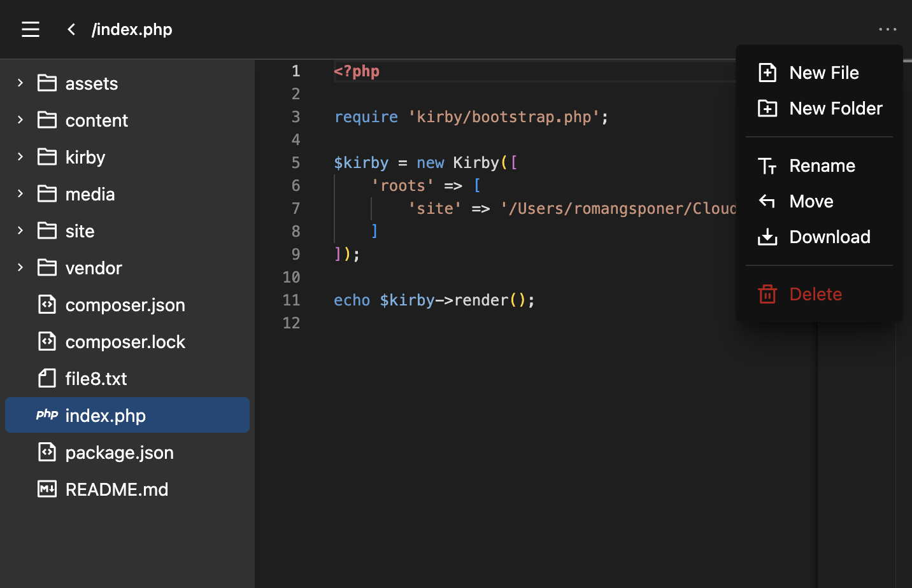Click the trash icon beside Delete

767,294
